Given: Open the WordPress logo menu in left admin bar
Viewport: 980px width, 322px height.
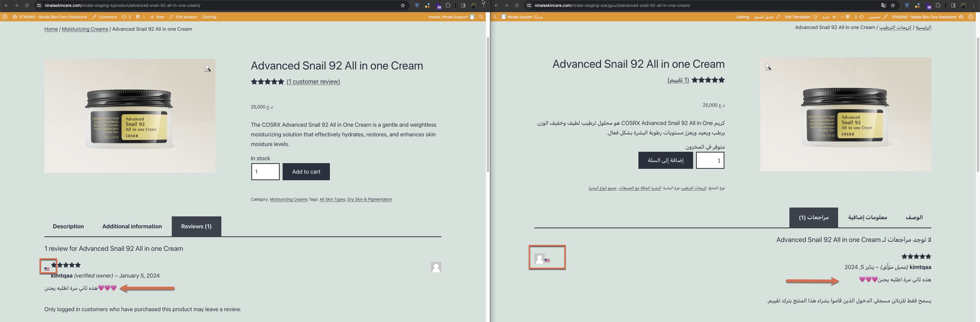Looking at the screenshot, I should pyautogui.click(x=5, y=17).
